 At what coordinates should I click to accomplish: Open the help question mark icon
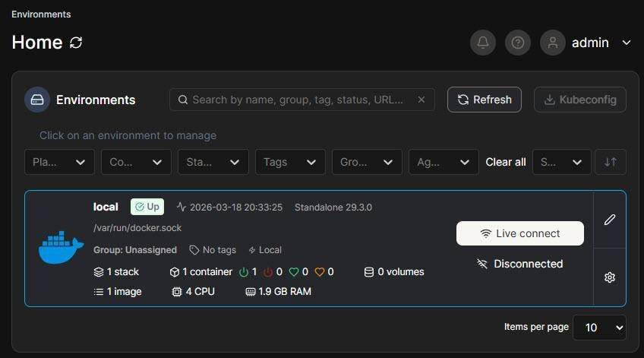click(517, 43)
